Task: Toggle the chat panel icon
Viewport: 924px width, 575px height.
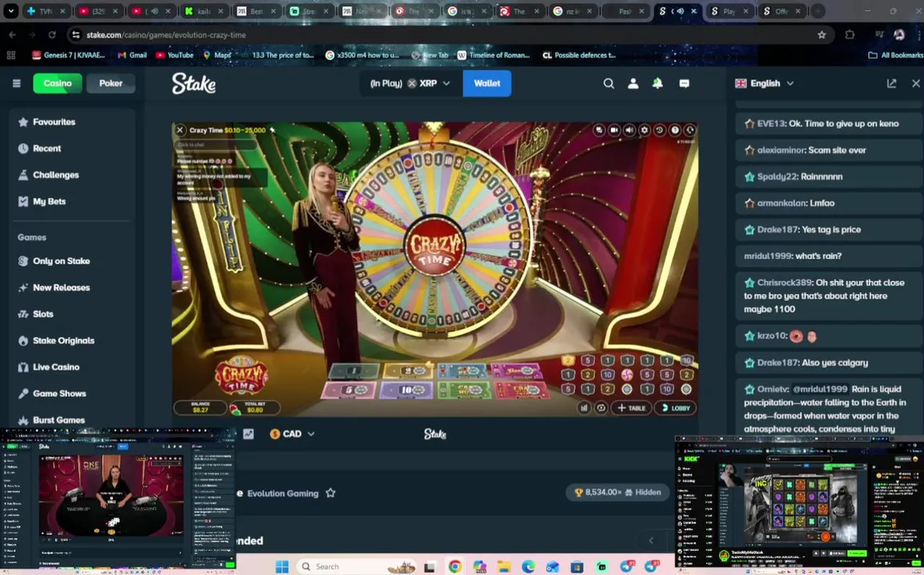Action: (x=684, y=84)
